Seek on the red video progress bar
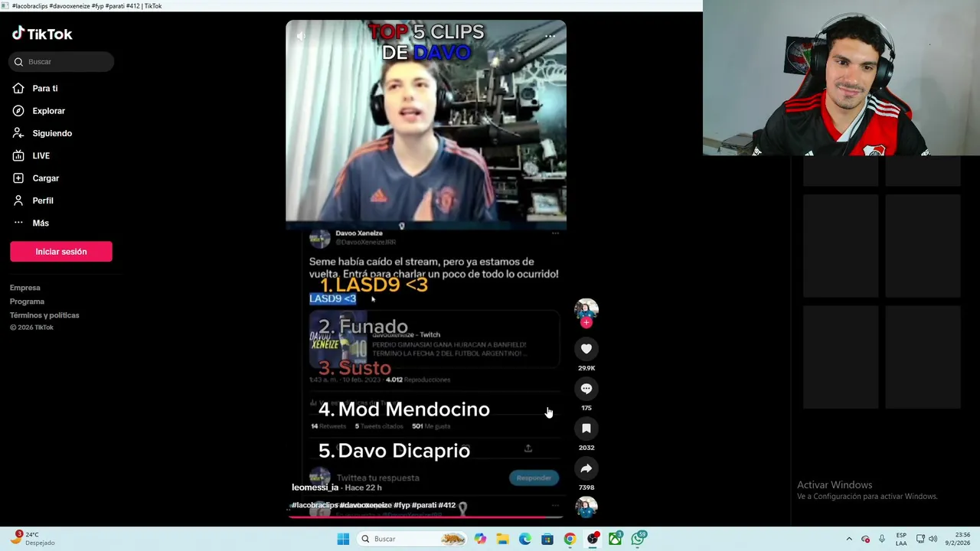The image size is (980, 551). click(426, 517)
